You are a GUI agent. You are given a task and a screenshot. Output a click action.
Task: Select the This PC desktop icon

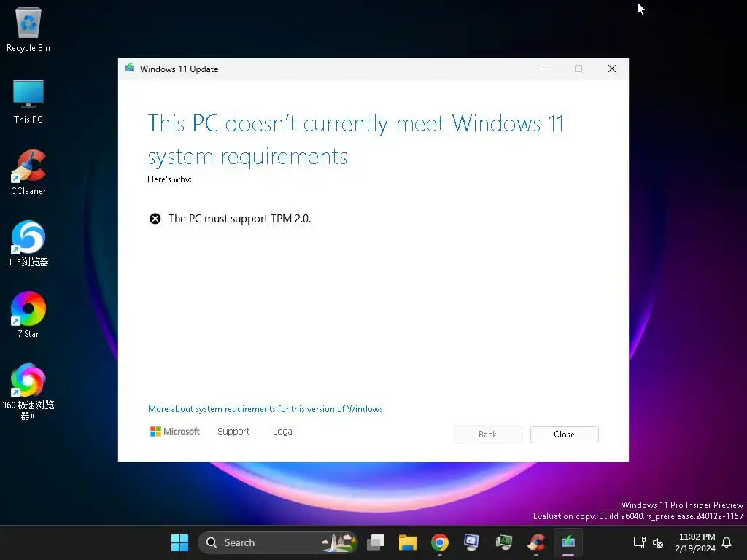[x=28, y=102]
